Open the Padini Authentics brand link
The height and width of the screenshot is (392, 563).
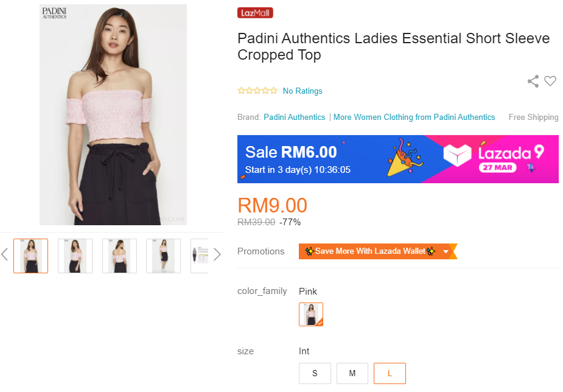point(294,117)
